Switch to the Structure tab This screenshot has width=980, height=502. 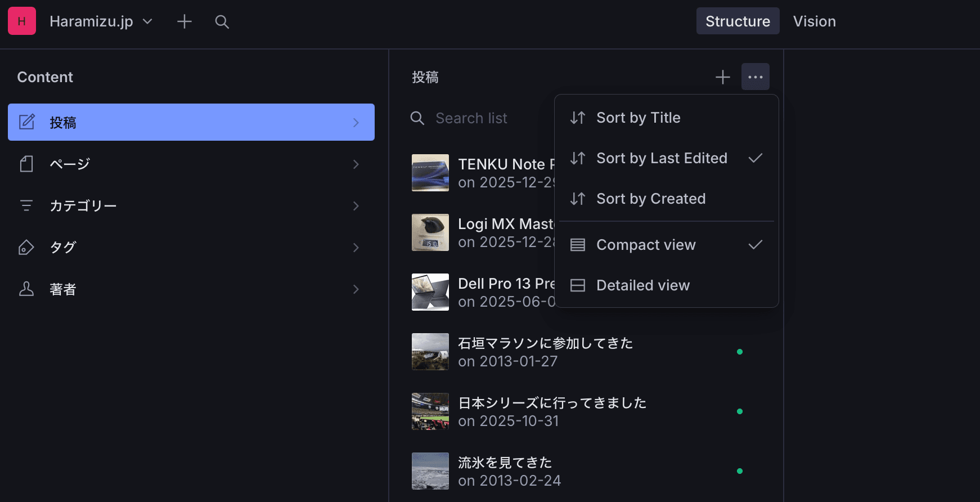[738, 21]
